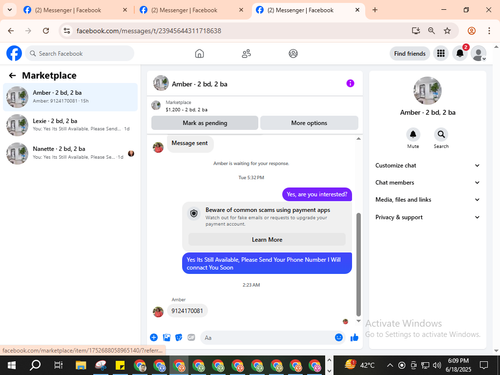
Task: Open Groups icon in top navigation
Action: coord(293,53)
